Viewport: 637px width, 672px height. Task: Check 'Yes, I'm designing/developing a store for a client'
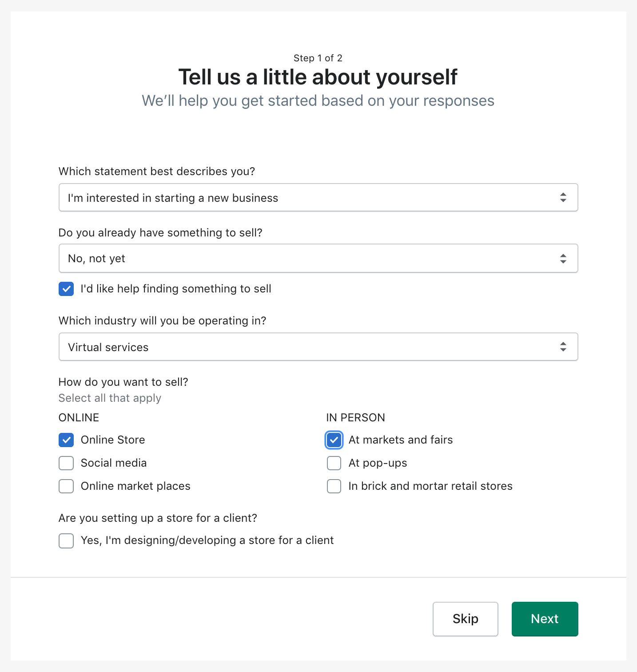click(66, 541)
